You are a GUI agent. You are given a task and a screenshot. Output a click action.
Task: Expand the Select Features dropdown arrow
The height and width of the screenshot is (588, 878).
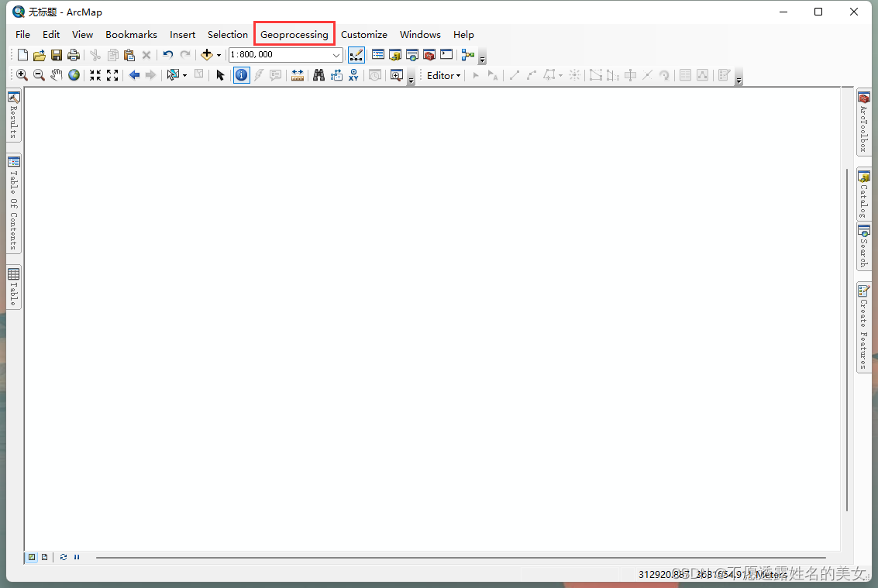click(184, 75)
